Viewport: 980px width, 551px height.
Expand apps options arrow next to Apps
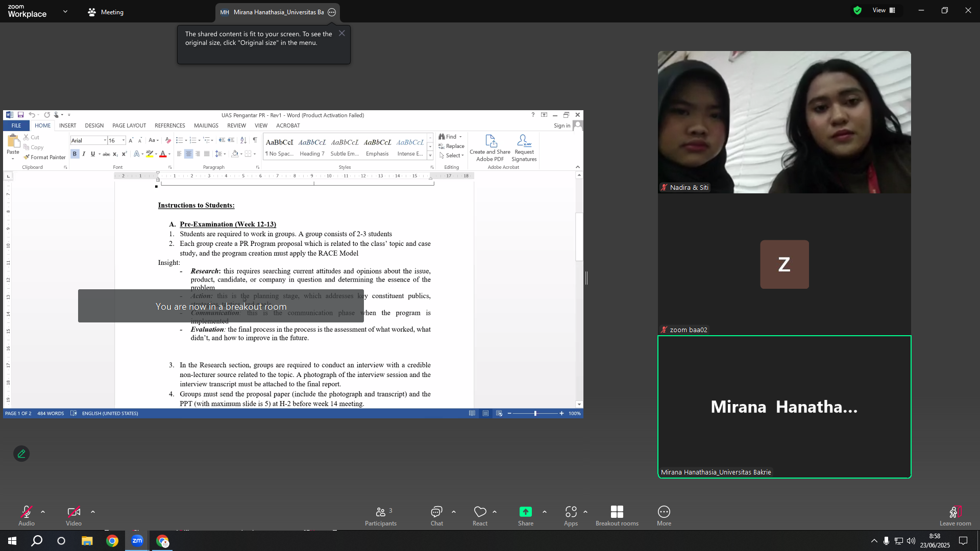click(x=585, y=512)
